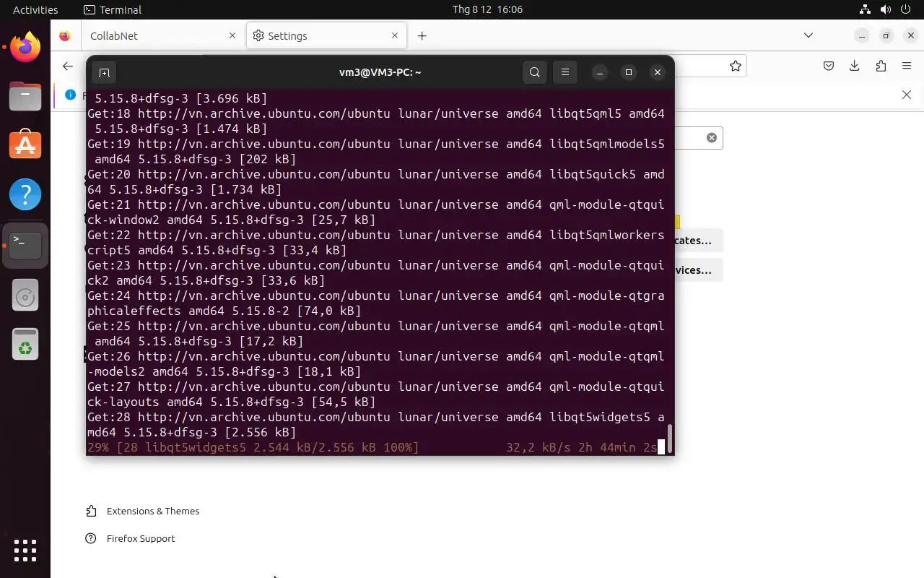Open the volume indicator in the top bar
Image resolution: width=924 pixels, height=578 pixels.
tap(885, 9)
